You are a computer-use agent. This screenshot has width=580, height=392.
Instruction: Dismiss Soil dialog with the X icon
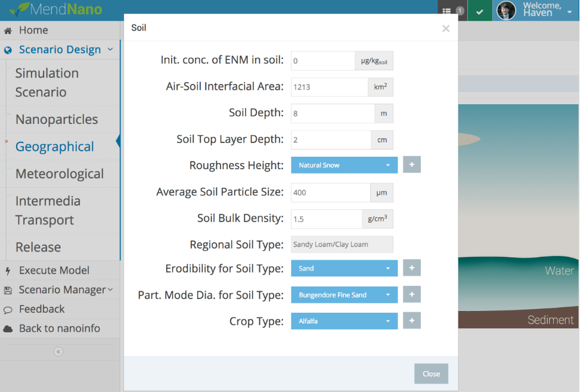[445, 29]
